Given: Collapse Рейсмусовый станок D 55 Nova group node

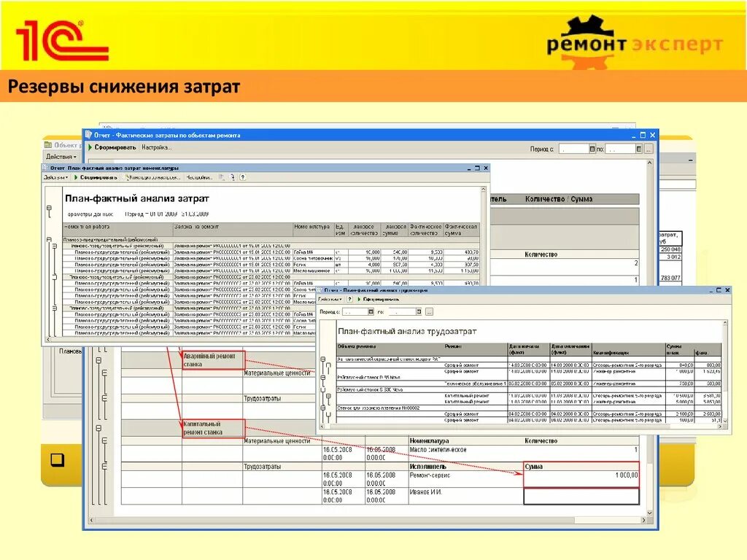Looking at the screenshot, I should click(x=323, y=378).
